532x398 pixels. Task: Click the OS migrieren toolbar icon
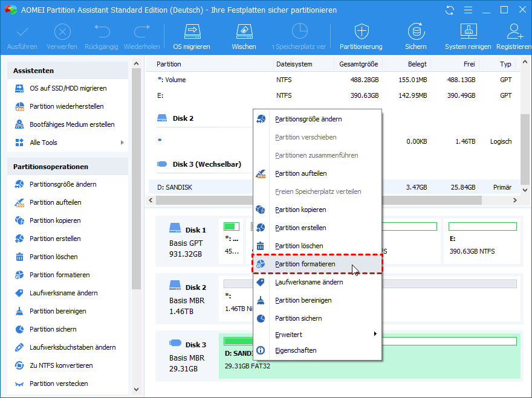point(192,36)
